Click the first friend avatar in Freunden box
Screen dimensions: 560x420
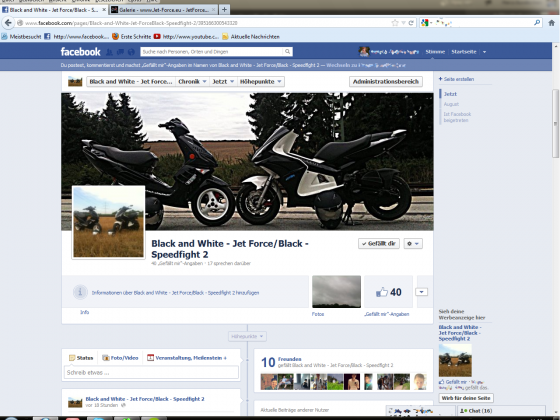tap(269, 381)
